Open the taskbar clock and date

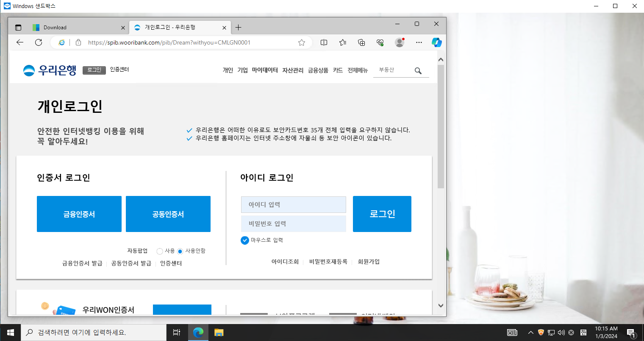click(x=606, y=333)
